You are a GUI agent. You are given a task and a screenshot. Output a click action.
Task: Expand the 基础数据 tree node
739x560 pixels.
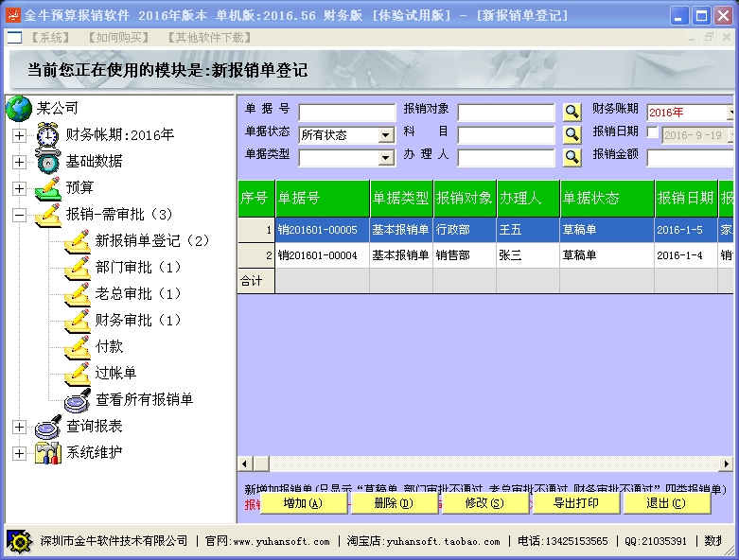[19, 162]
